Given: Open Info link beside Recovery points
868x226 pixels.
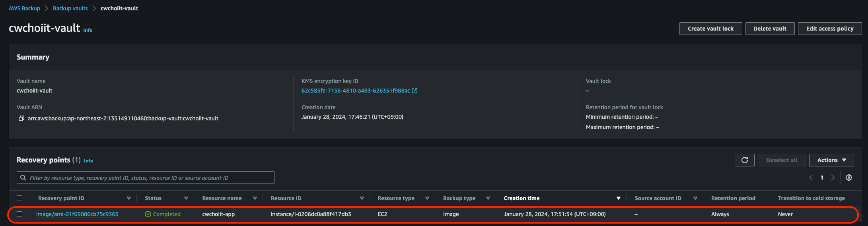Looking at the screenshot, I should [x=88, y=161].
